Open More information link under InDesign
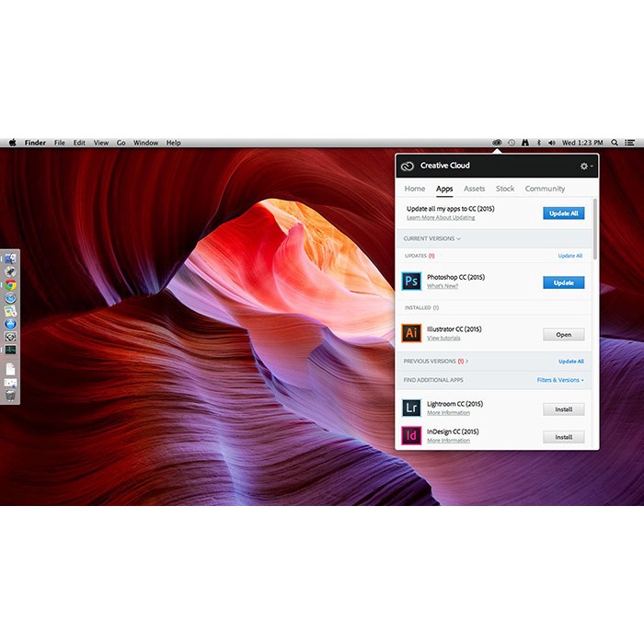This screenshot has height=644, width=644. (x=448, y=441)
